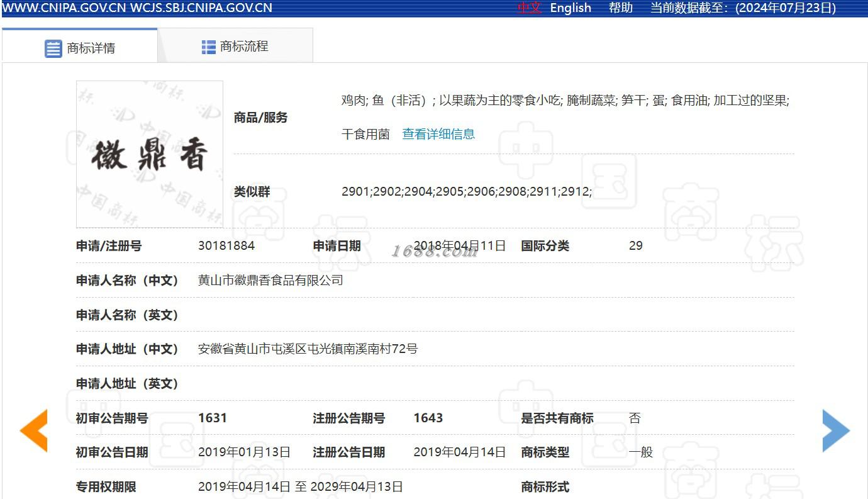
Task: Click the 商品/服务 field label
Action: tap(260, 117)
